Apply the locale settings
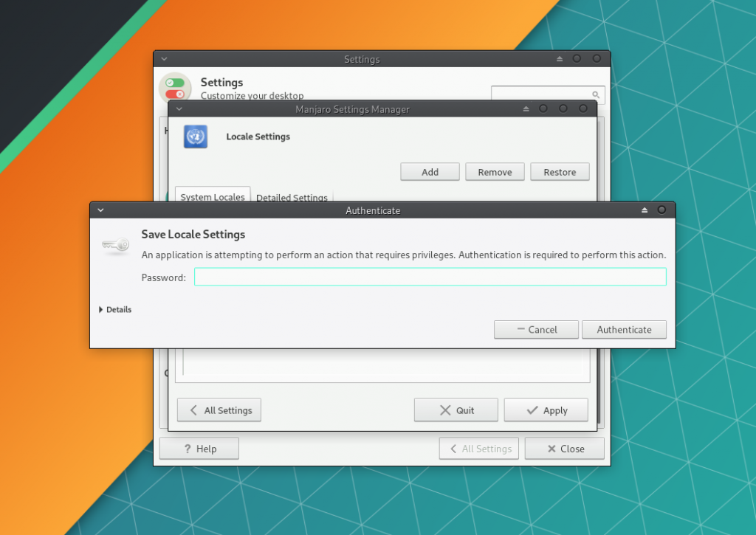The height and width of the screenshot is (535, 756). [546, 410]
